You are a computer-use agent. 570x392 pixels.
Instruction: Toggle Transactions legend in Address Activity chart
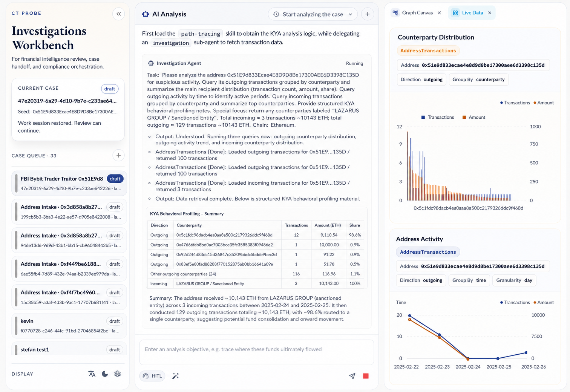(x=515, y=303)
